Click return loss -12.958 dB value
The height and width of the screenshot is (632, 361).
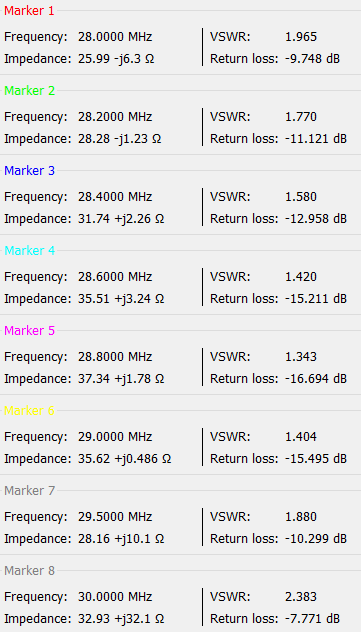click(316, 219)
